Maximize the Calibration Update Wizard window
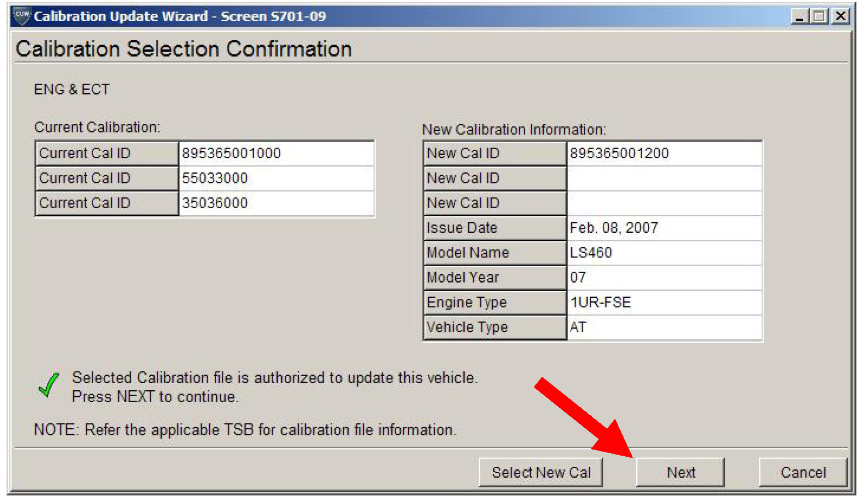 pyautogui.click(x=819, y=17)
